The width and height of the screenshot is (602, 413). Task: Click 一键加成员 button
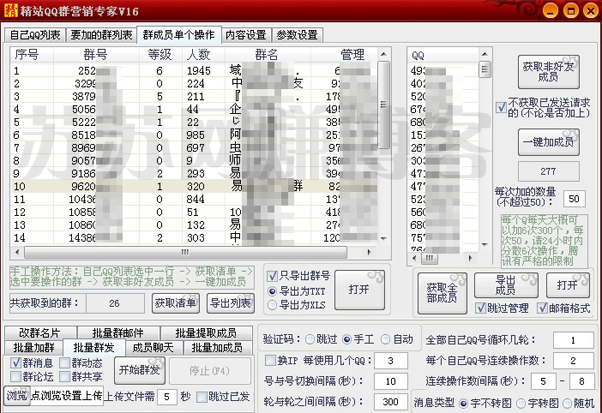548,142
